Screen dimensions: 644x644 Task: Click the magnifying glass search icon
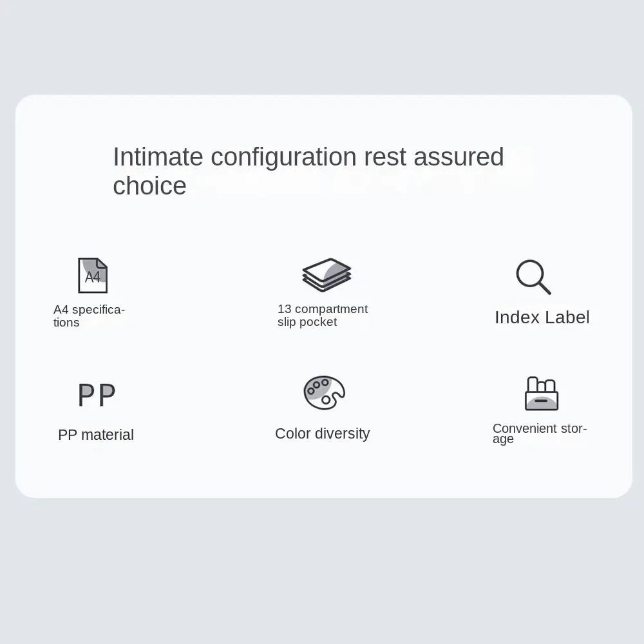[533, 277]
